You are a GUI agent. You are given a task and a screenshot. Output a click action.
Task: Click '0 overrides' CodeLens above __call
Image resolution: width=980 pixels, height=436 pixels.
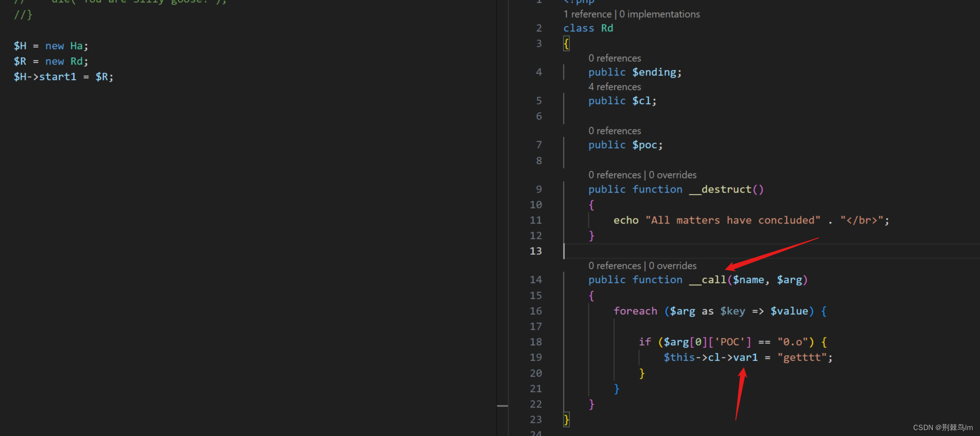click(672, 266)
